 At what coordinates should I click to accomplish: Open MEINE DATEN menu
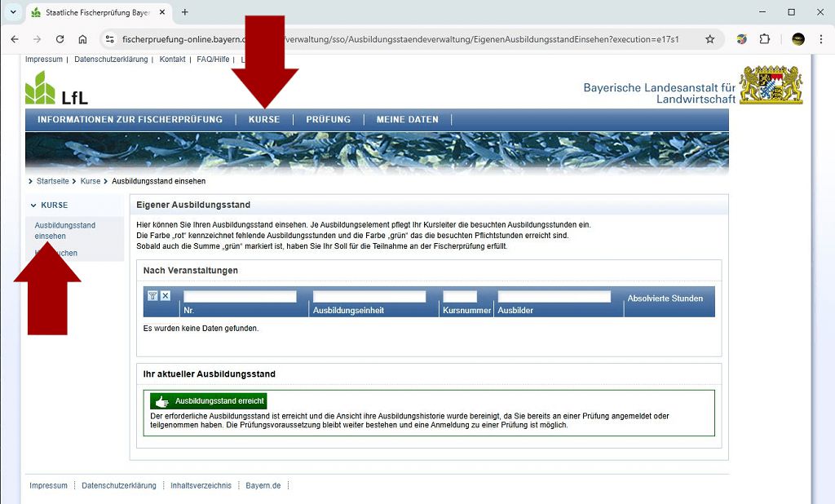(407, 120)
